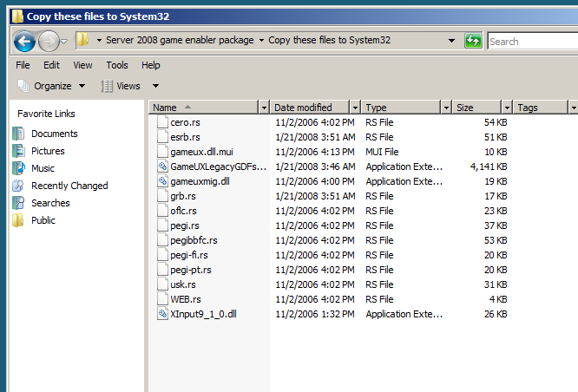Open Pictures in Favorite Links
This screenshot has width=578, height=392.
(x=48, y=151)
